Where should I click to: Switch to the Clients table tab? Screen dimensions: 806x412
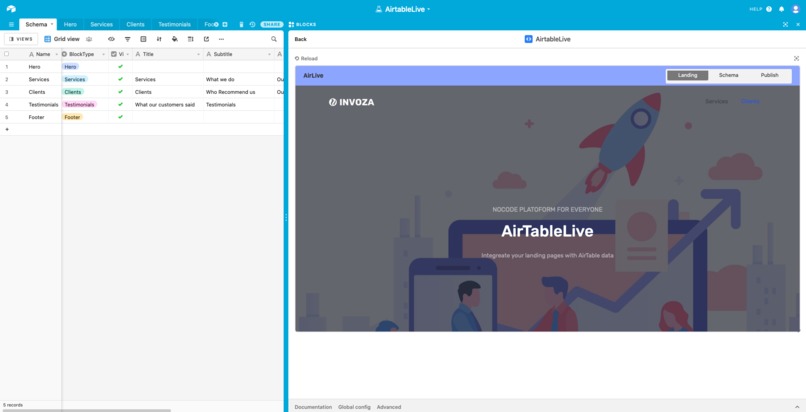click(135, 25)
